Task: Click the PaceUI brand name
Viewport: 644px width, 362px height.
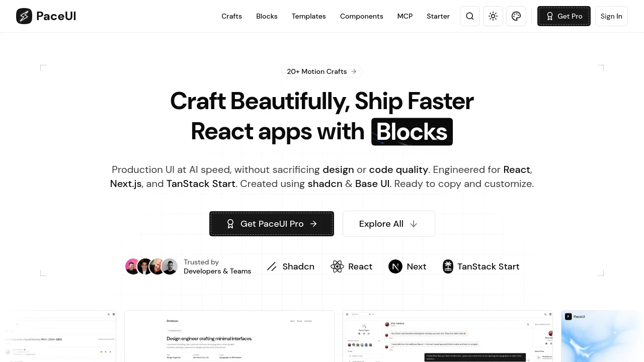Action: [56, 16]
